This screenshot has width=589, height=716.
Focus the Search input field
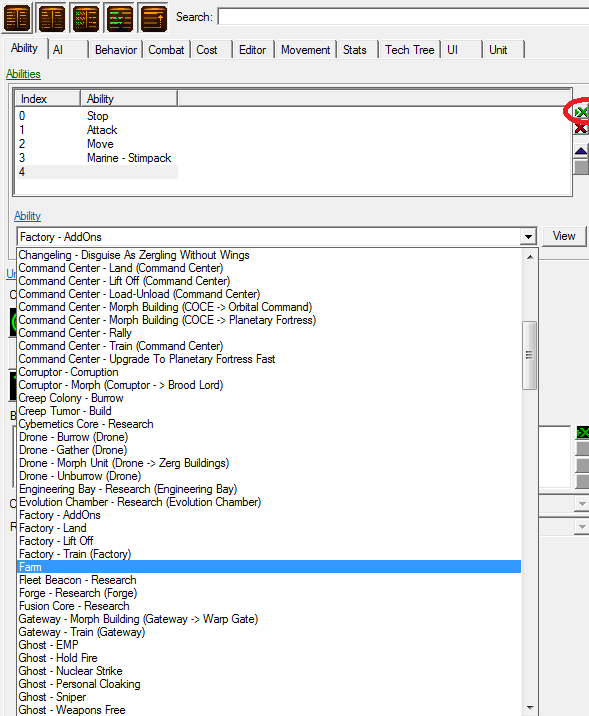click(x=403, y=17)
